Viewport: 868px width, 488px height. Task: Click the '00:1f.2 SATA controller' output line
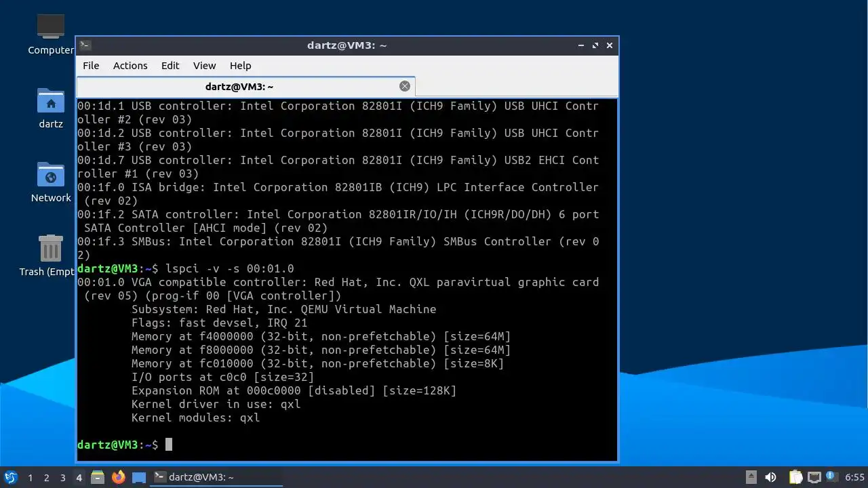pos(338,221)
